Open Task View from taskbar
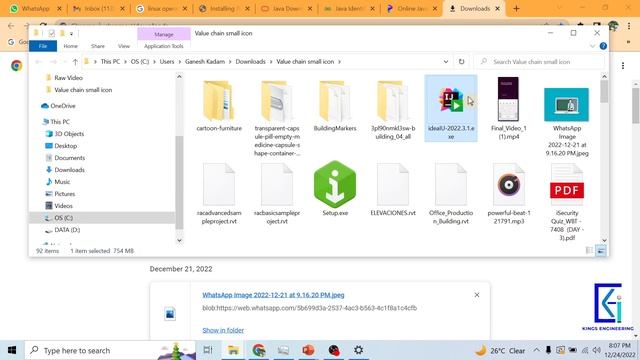Image resolution: width=640 pixels, height=360 pixels. pos(208,350)
